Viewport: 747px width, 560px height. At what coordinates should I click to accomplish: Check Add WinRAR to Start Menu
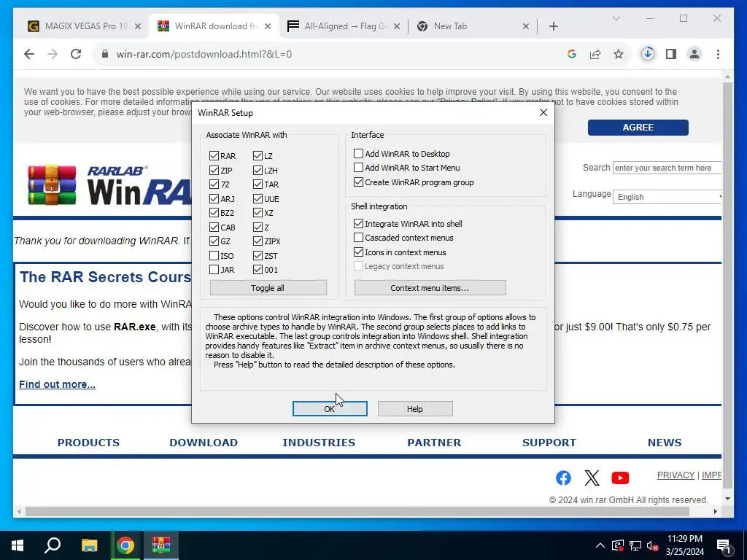tap(358, 168)
